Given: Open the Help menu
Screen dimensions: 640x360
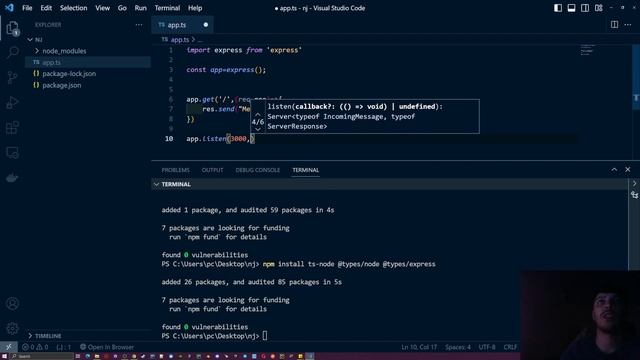Looking at the screenshot, I should [x=195, y=8].
